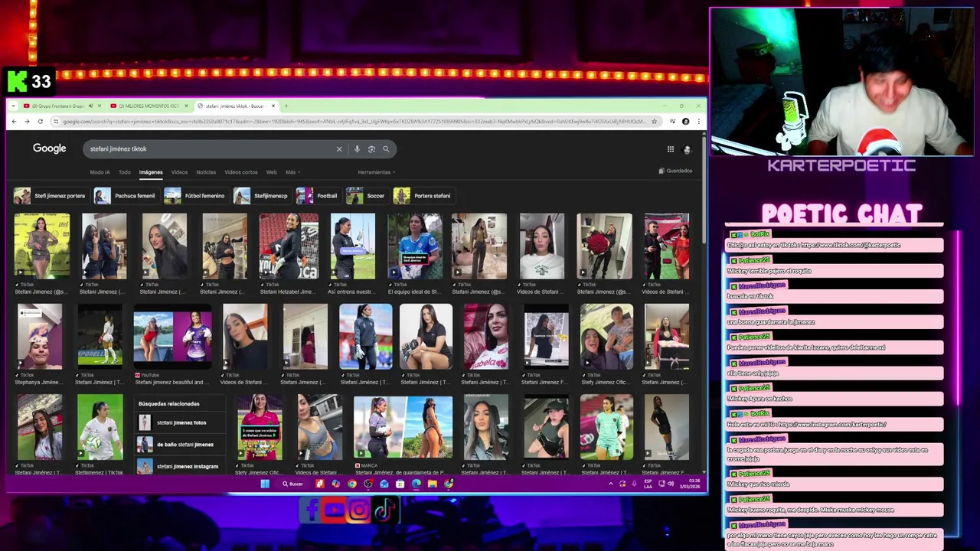Go back with the browser back arrow
The height and width of the screenshot is (551, 980).
[14, 122]
